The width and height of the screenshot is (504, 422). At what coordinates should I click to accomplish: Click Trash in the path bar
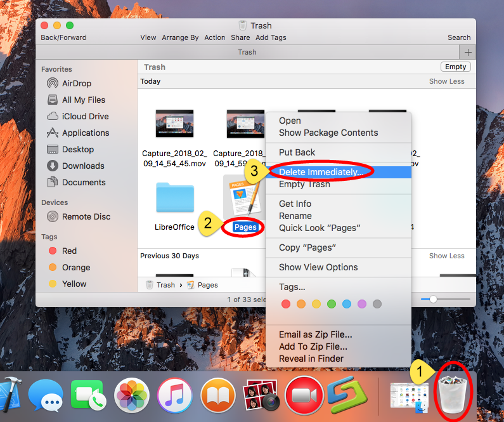pos(161,285)
